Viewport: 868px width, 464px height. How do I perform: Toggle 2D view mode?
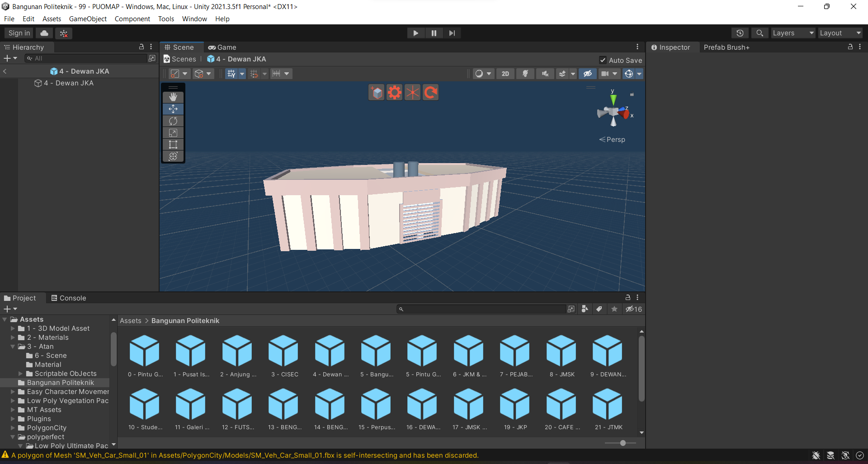505,74
